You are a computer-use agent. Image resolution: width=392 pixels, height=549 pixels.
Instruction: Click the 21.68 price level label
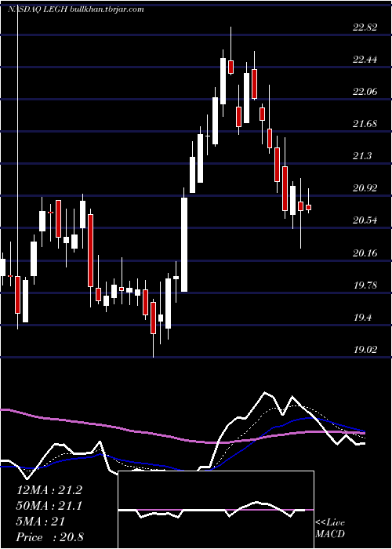pos(365,124)
